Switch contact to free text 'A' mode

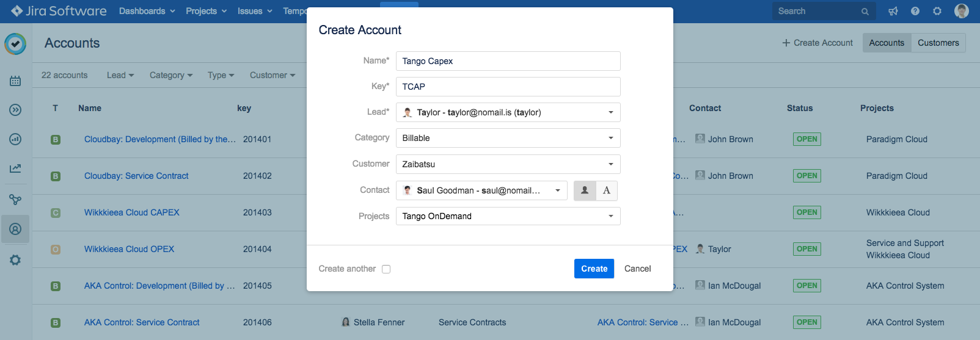click(607, 190)
